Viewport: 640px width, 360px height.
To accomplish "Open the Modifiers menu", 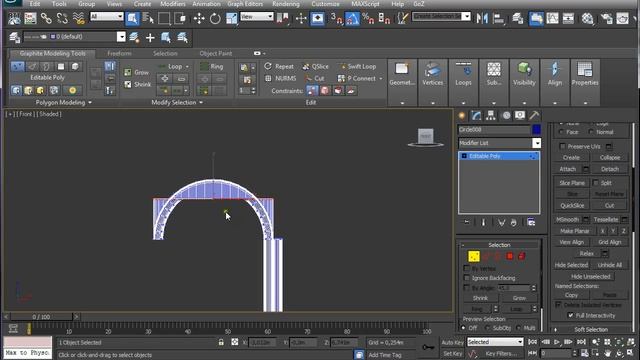I will (173, 4).
